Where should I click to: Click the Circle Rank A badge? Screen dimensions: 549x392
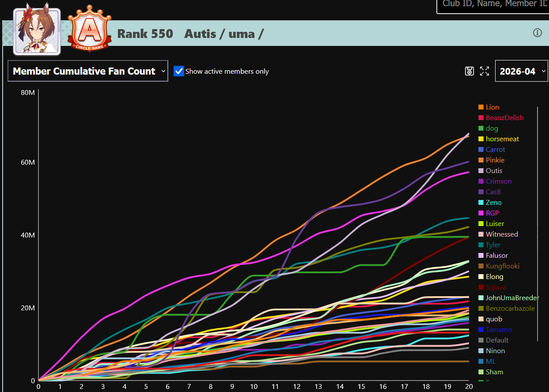tap(89, 29)
